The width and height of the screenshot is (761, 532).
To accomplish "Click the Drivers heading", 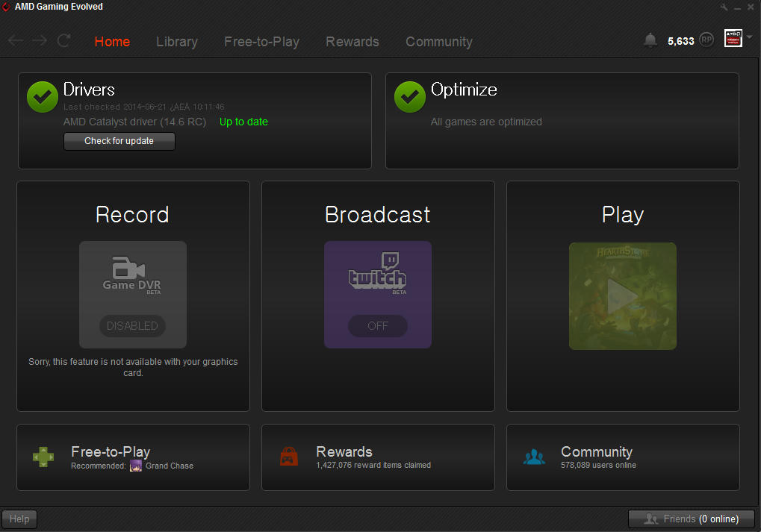I will [x=89, y=90].
